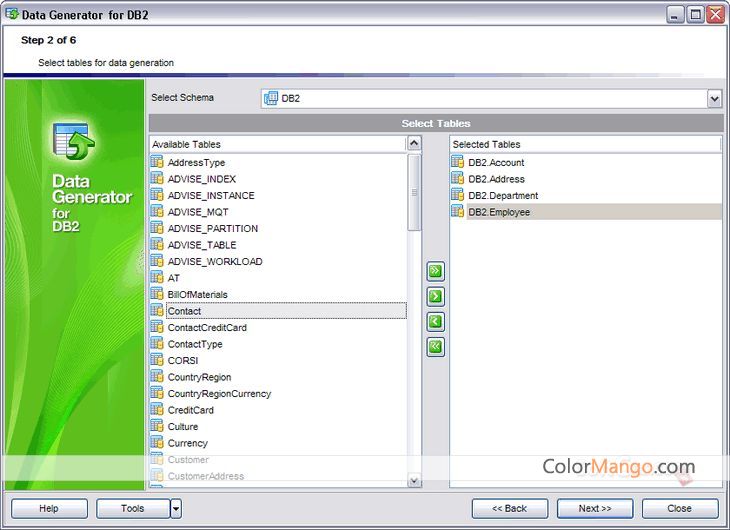Select CORSI table name

(x=183, y=361)
